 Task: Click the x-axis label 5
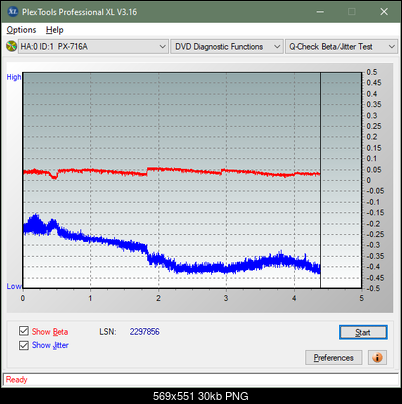pyautogui.click(x=361, y=298)
